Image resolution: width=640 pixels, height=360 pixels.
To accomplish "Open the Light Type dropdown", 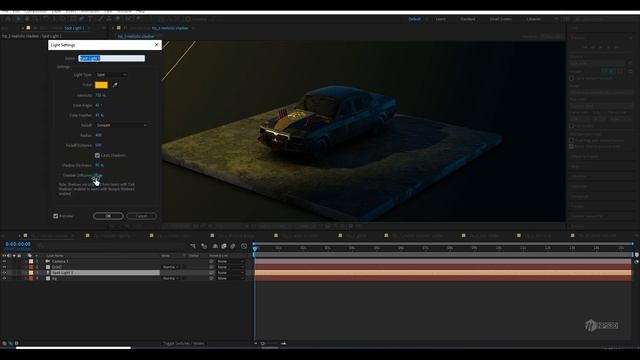I will tap(111, 75).
